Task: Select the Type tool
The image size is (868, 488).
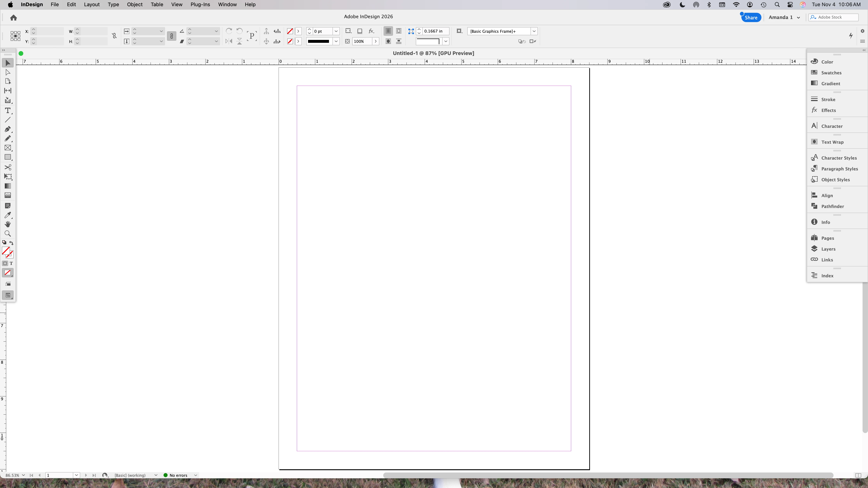Action: tap(7, 111)
